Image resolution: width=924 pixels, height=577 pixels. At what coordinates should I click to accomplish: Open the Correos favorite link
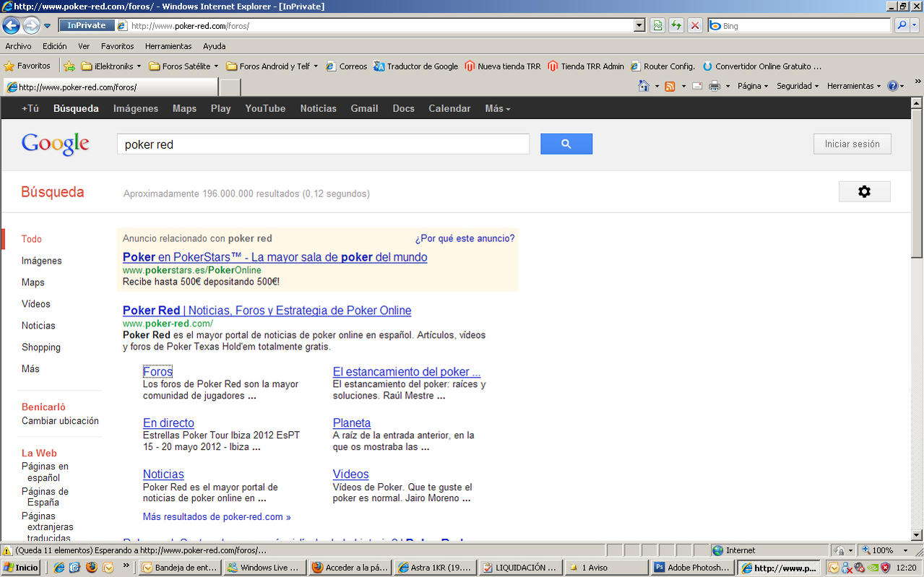click(347, 66)
